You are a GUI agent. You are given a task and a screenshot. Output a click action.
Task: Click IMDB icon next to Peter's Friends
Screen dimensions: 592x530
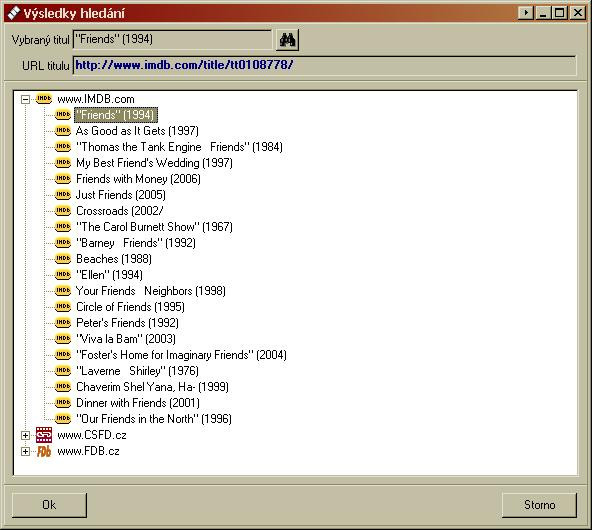coord(63,323)
